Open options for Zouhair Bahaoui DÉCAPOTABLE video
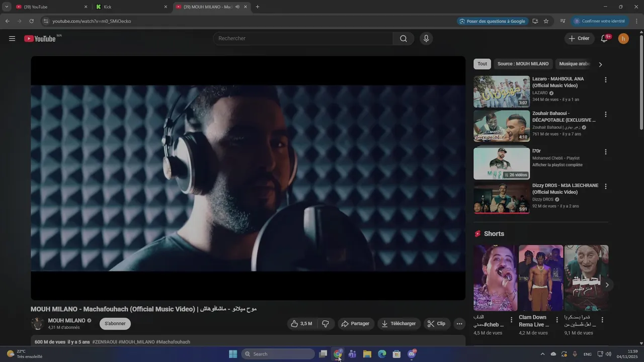This screenshot has width=644, height=362. point(606,114)
